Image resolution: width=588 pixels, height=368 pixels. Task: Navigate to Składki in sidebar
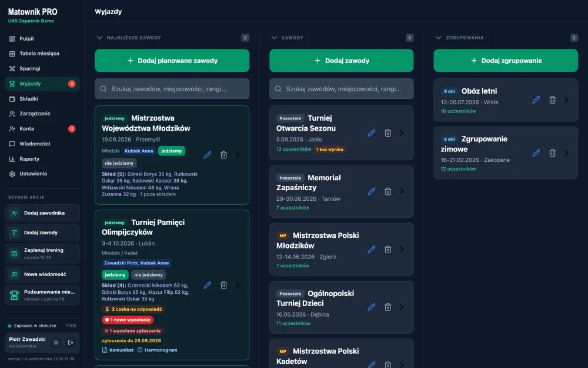pos(42,99)
